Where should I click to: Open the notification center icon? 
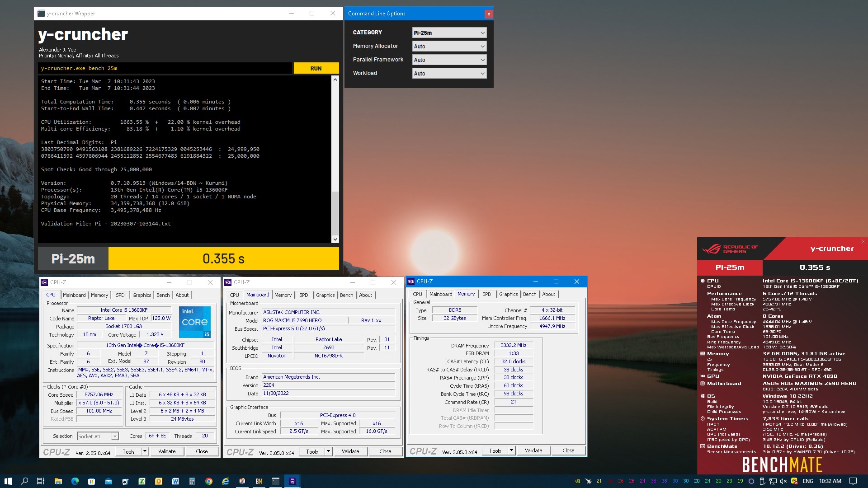tap(853, 481)
